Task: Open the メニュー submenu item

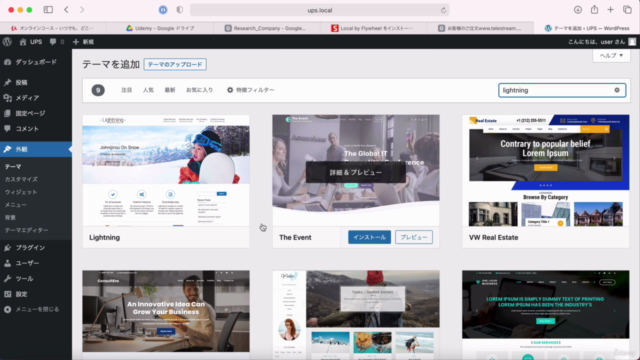Action: (16, 204)
